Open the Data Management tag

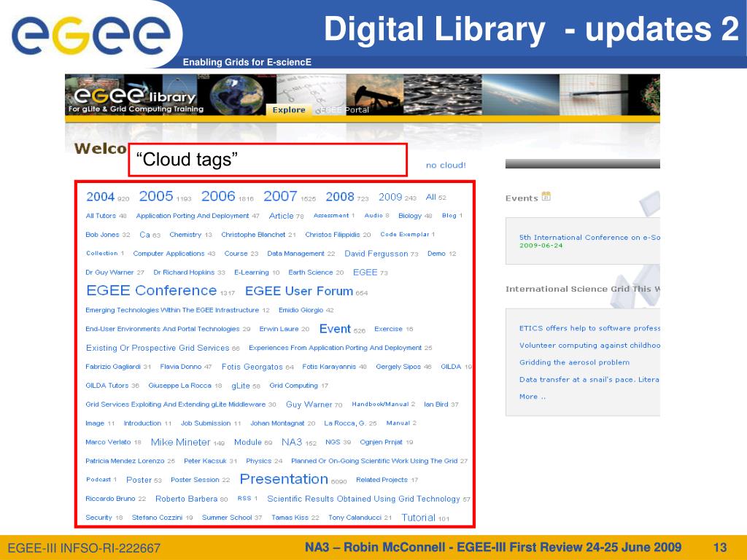tap(296, 254)
